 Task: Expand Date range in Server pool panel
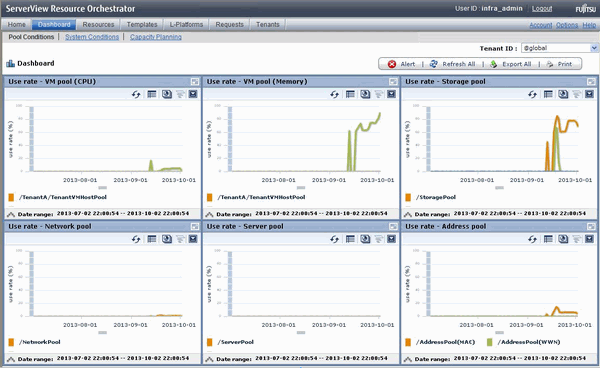tap(209, 359)
